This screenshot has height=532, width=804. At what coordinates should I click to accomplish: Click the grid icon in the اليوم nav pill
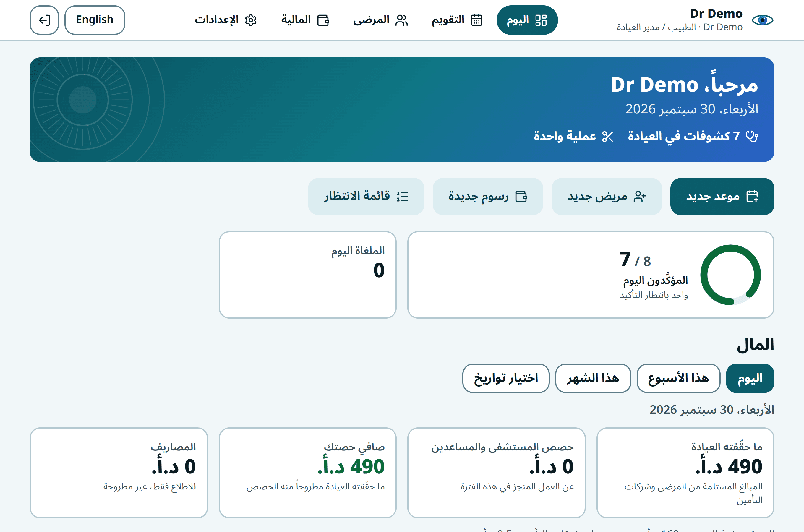tap(541, 20)
